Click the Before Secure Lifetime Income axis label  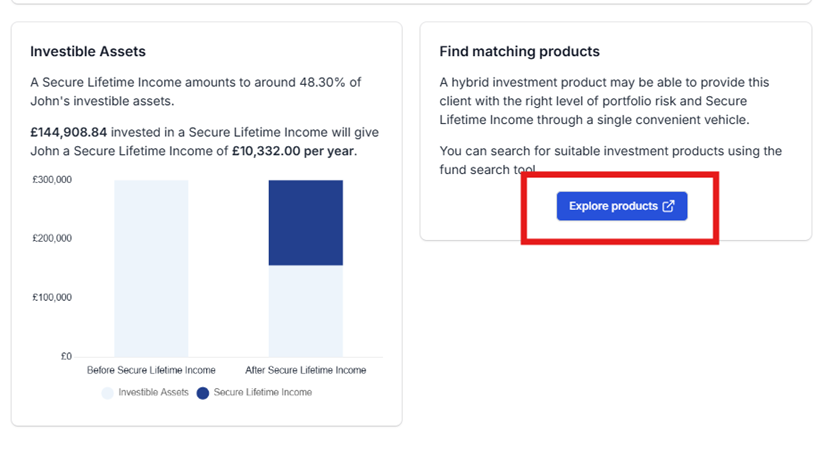click(151, 370)
